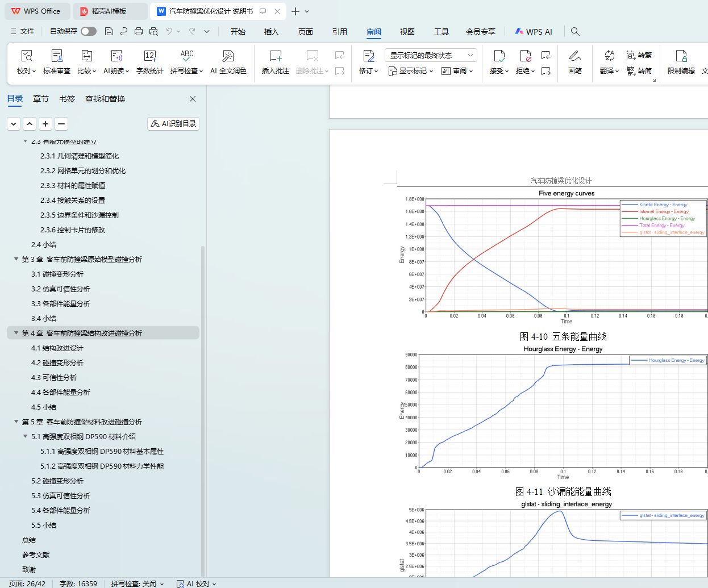Close the navigation side panel

click(x=193, y=99)
